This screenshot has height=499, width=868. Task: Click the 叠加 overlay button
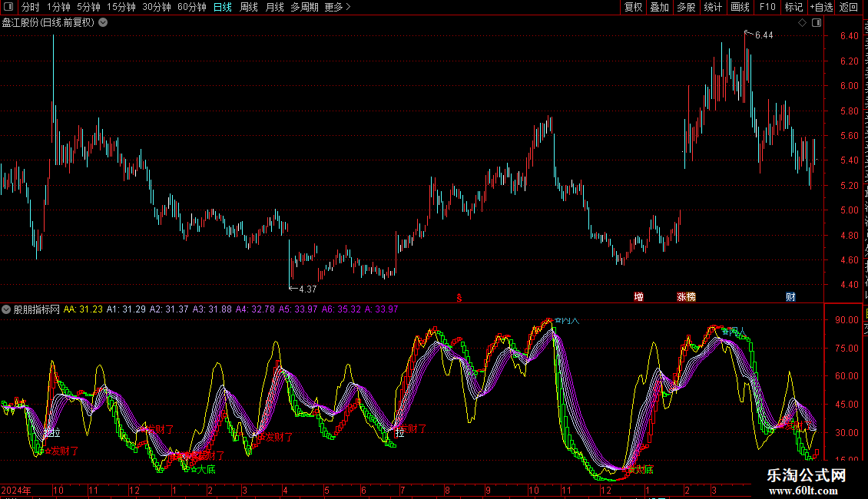click(x=659, y=7)
